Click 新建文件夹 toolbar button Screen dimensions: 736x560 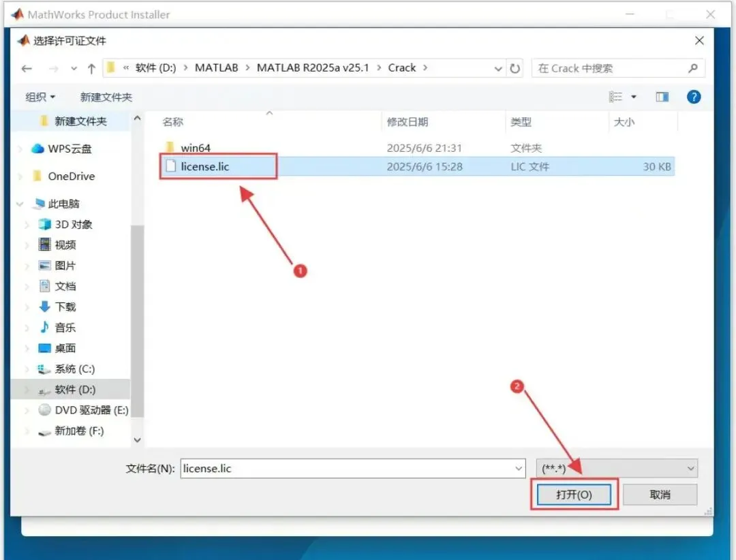point(106,97)
